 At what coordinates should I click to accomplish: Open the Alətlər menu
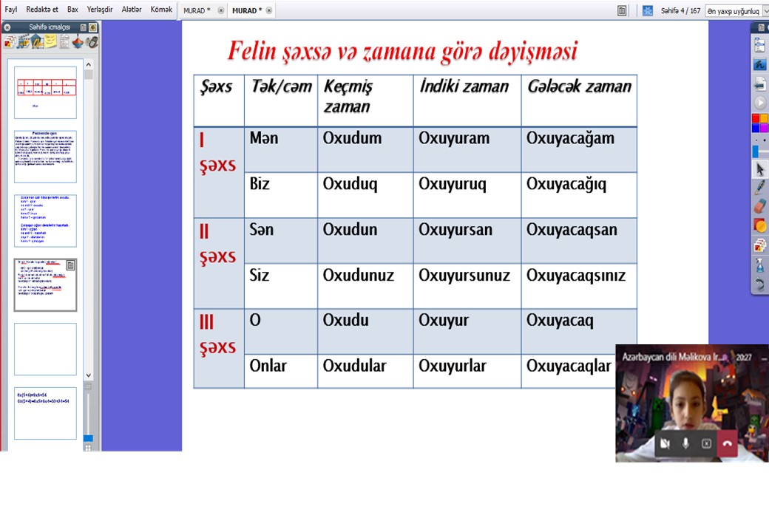click(x=132, y=10)
